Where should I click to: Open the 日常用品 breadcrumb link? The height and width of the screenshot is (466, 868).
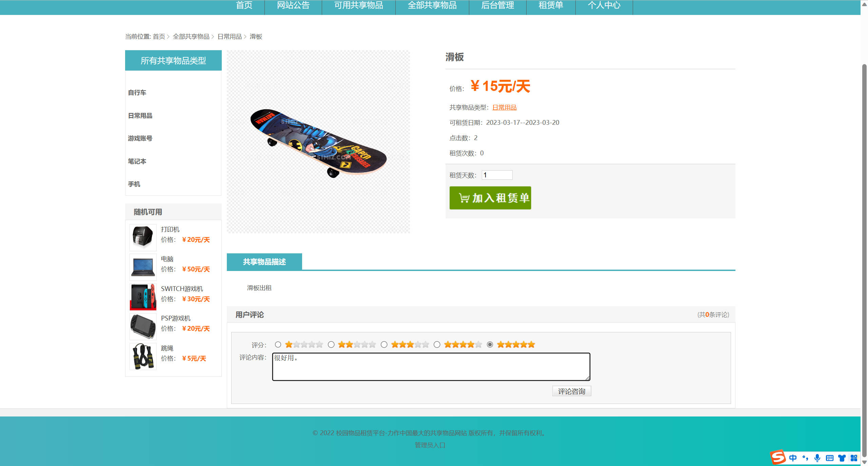click(230, 37)
